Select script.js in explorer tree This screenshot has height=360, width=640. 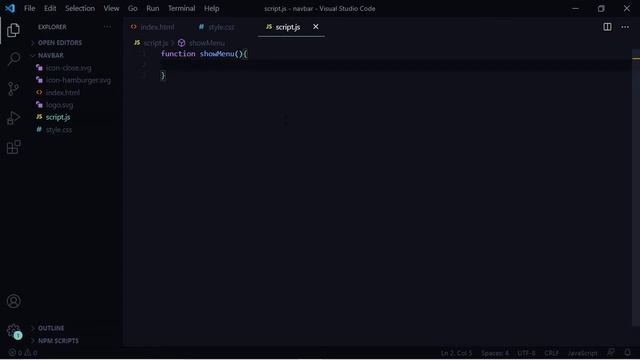(58, 117)
